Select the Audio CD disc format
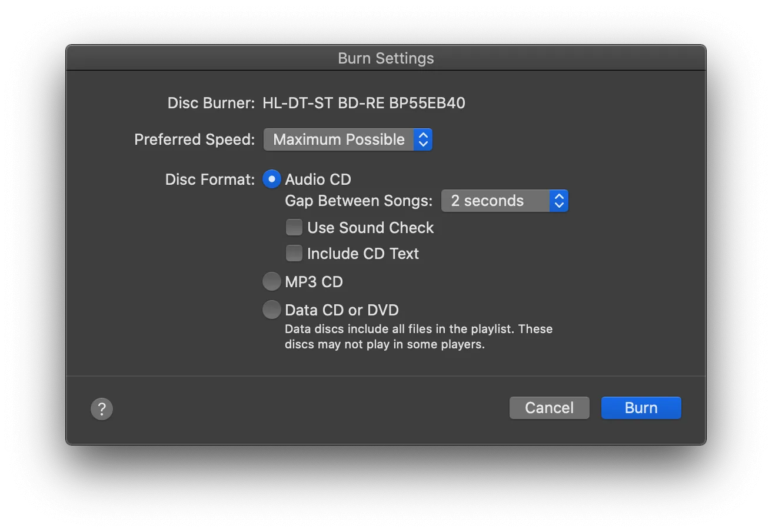 272,179
